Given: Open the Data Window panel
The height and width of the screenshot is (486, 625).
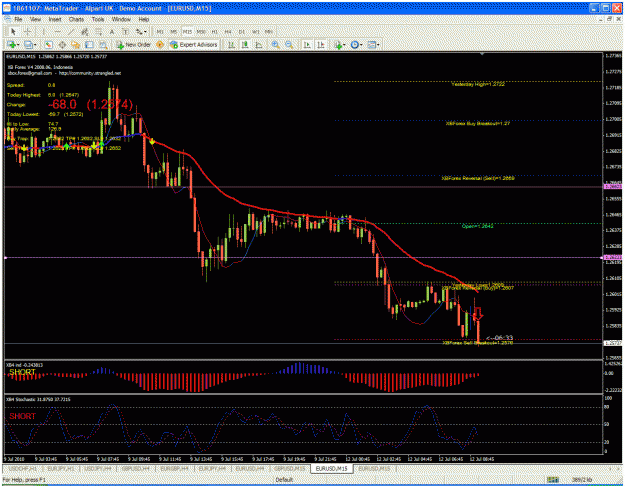Looking at the screenshot, I should point(62,45).
